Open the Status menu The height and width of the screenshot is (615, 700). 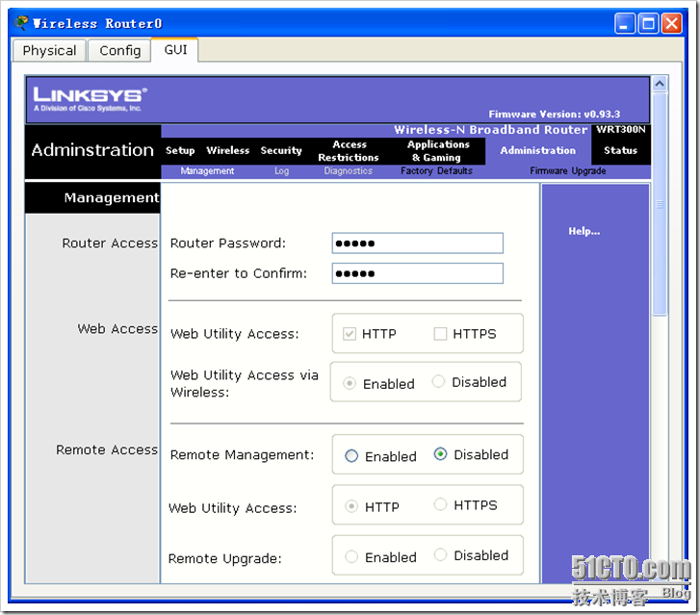coord(620,150)
